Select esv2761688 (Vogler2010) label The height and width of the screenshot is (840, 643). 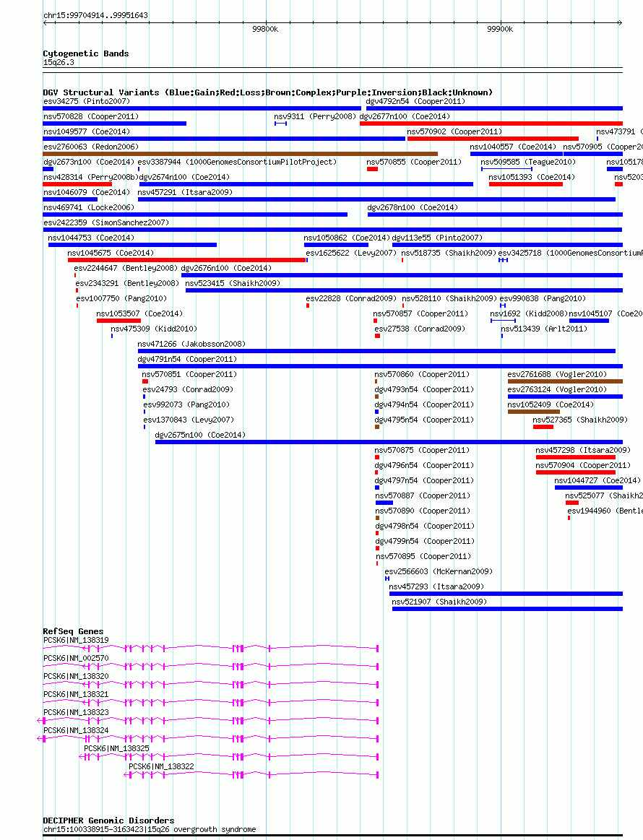point(557,374)
